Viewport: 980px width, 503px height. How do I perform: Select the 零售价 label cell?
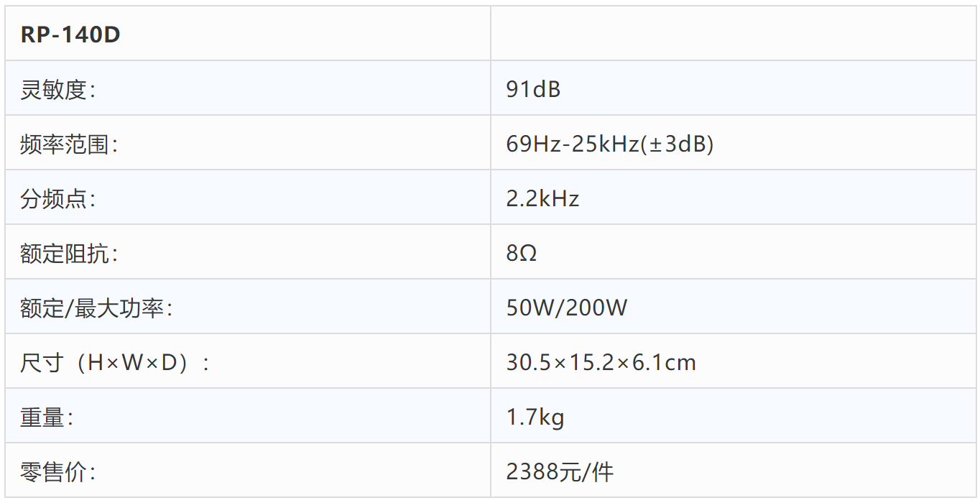[248, 471]
